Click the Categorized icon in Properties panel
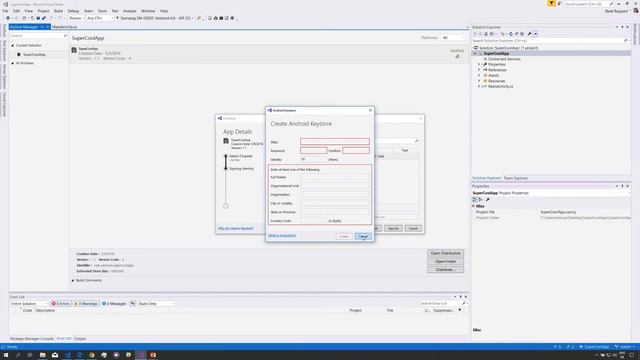Image resolution: width=640 pixels, height=360 pixels. pyautogui.click(x=475, y=200)
